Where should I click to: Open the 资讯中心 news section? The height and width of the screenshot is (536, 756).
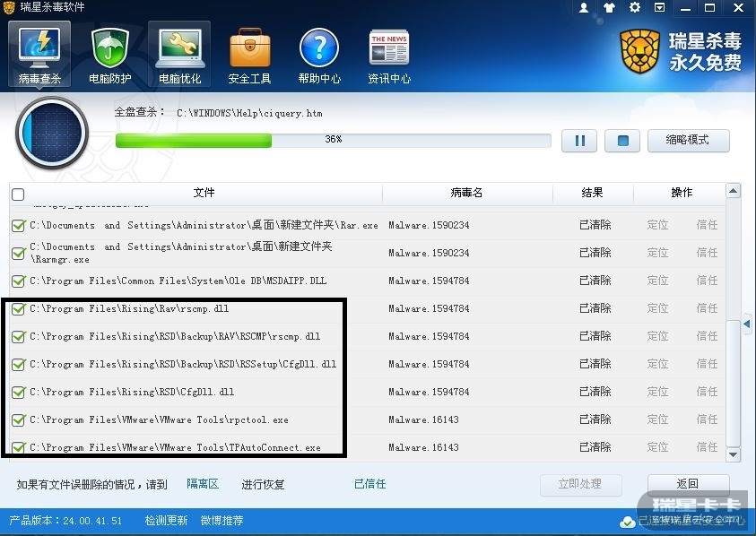389,55
